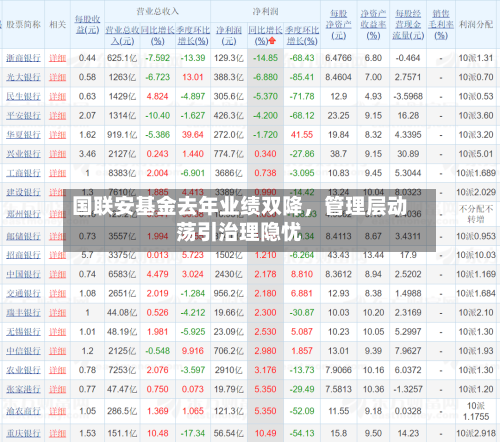The height and width of the screenshot is (442, 500).
Task: Open the 中国银行 stock link
Action: coord(23,274)
